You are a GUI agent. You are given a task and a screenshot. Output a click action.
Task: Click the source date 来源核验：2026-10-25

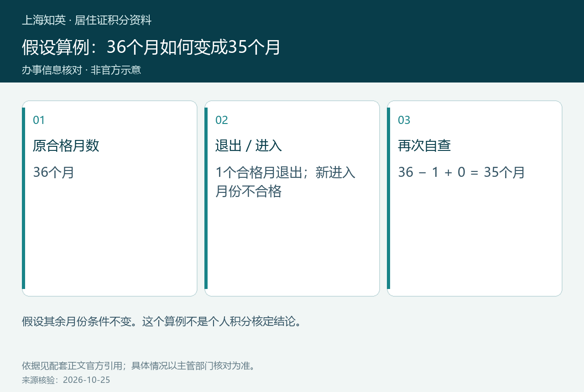[66, 380]
